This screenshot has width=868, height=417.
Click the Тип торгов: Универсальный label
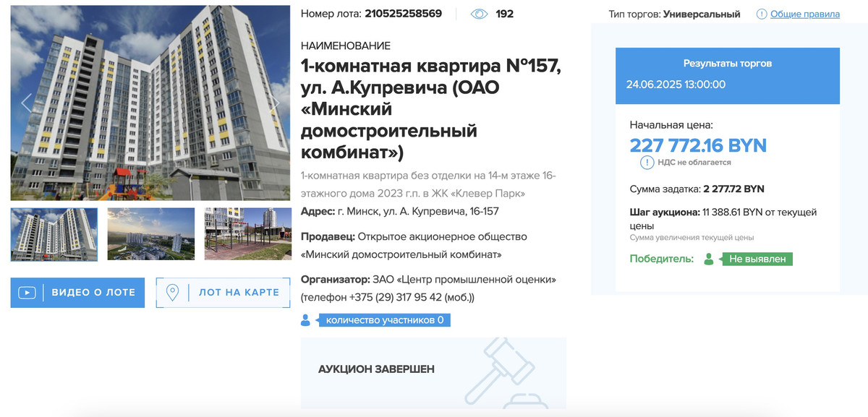675,14
